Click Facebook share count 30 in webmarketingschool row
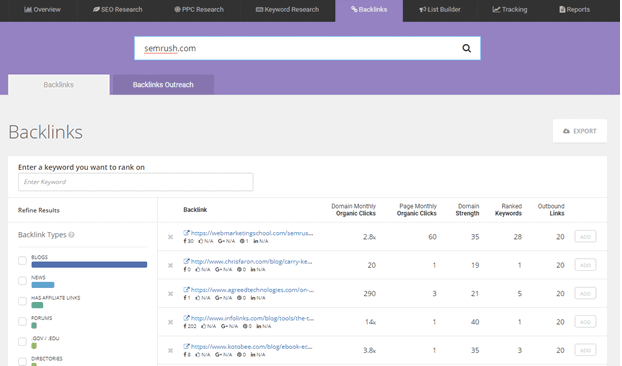The image size is (622, 366). [188, 241]
